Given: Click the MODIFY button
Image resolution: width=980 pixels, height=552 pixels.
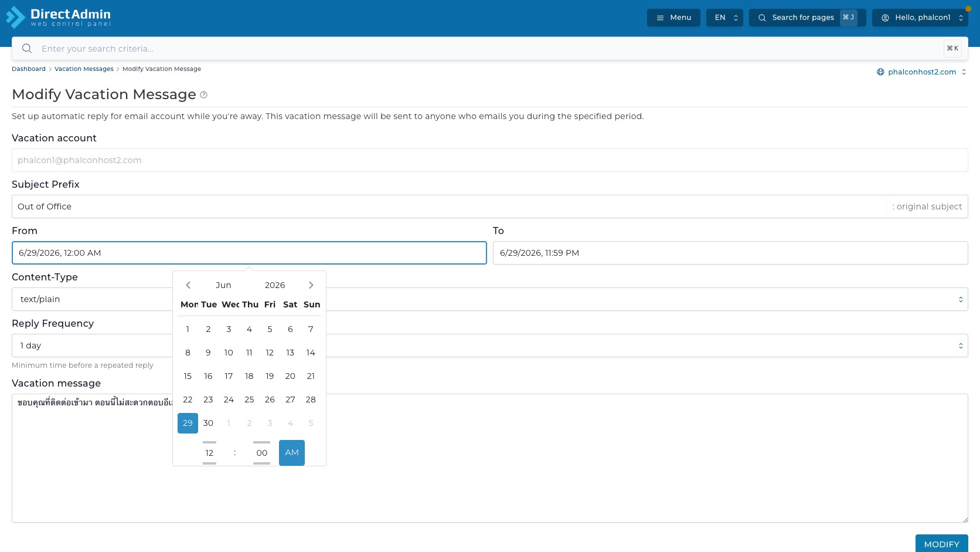Looking at the screenshot, I should pyautogui.click(x=941, y=544).
